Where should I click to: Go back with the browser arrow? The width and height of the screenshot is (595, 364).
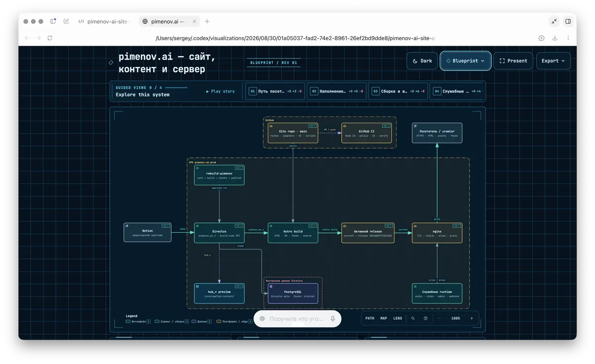(27, 38)
